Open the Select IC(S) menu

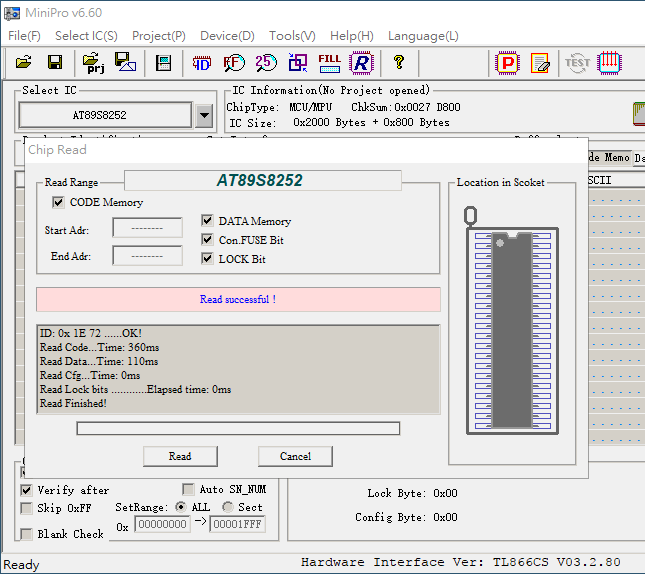(86, 36)
